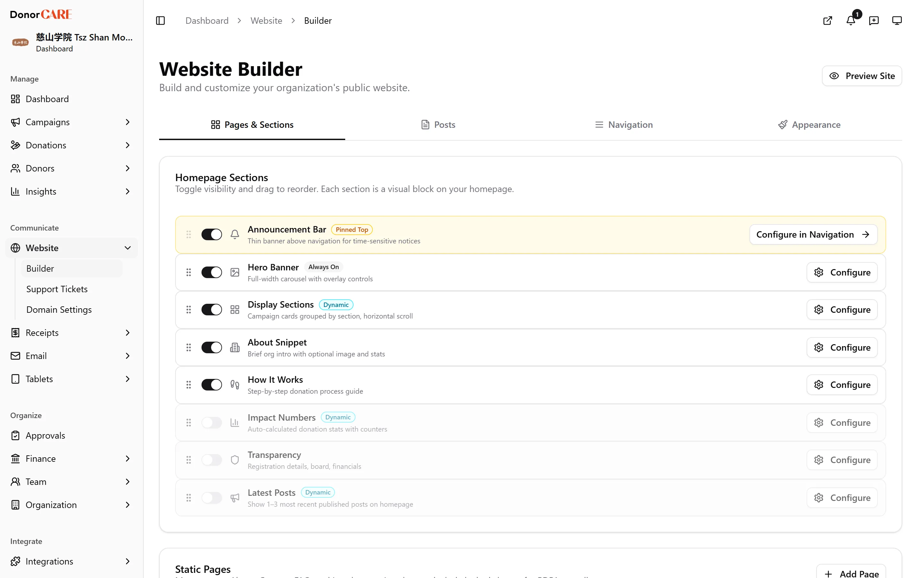Screen dimensions: 924x578
Task: Select the Pages & Sections tab
Action: (252, 125)
